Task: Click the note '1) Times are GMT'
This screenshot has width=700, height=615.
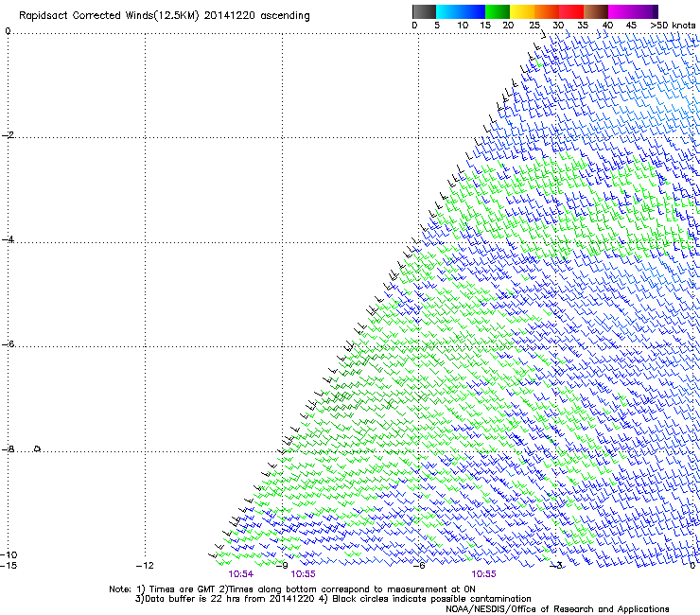Action: pyautogui.click(x=176, y=589)
